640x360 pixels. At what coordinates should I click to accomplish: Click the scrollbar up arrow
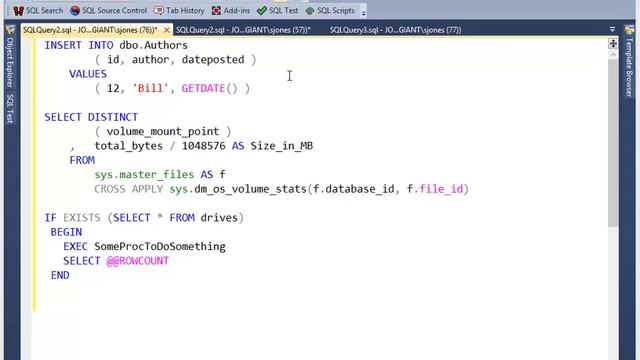point(613,54)
